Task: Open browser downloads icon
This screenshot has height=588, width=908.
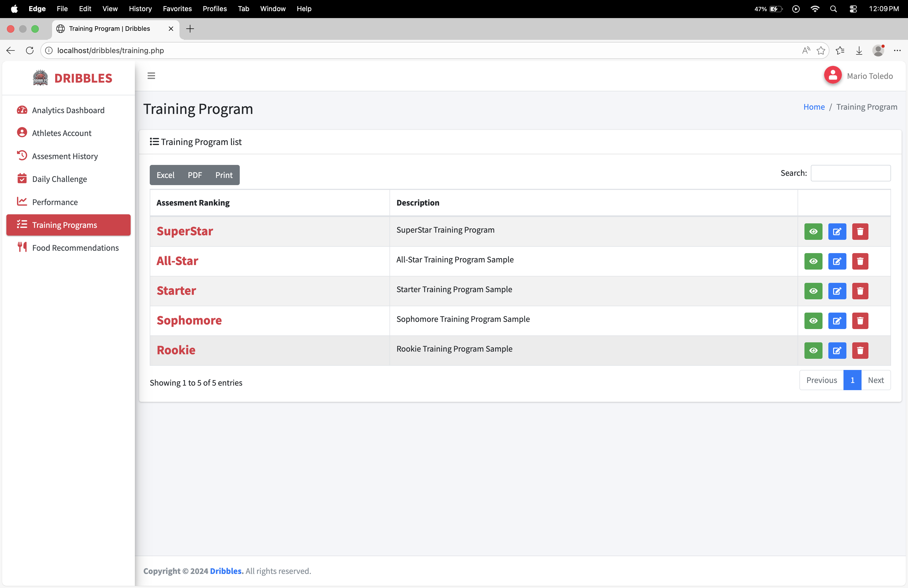Action: (859, 50)
